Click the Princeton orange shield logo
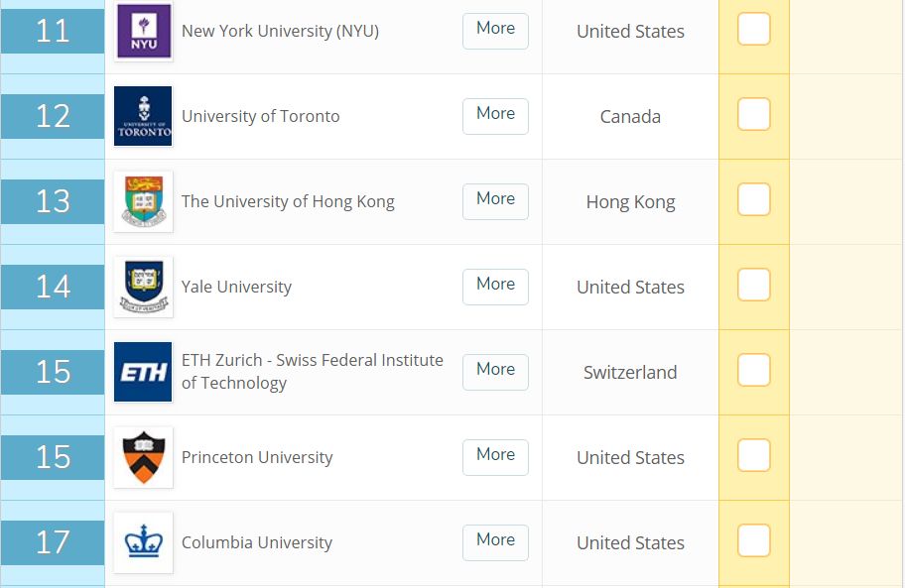 click(x=143, y=457)
